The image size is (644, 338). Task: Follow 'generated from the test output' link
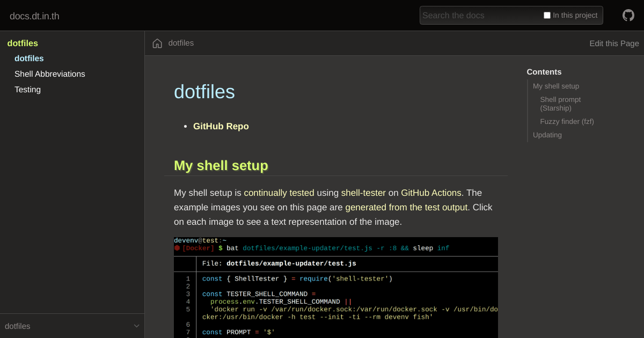(x=406, y=207)
